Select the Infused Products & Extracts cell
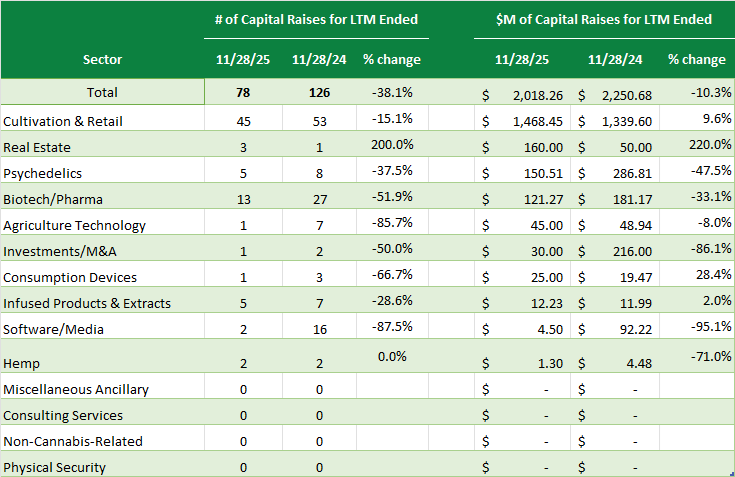The width and height of the screenshot is (735, 477). pyautogui.click(x=87, y=303)
